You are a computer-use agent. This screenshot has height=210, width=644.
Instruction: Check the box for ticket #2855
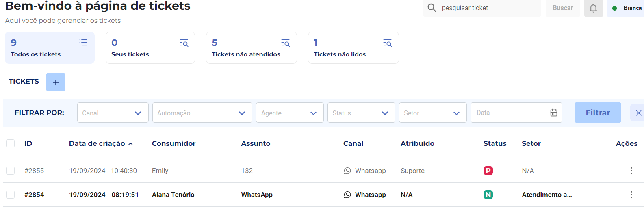[x=11, y=171]
